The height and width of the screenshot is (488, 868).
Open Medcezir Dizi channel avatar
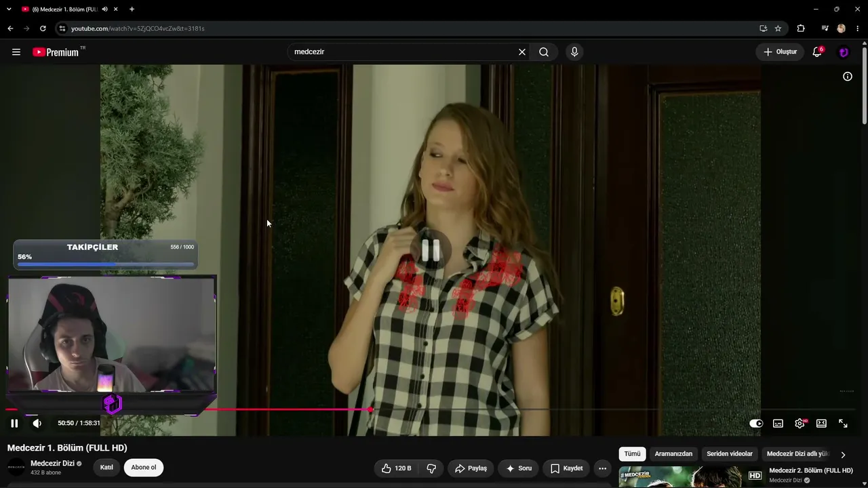pos(16,468)
